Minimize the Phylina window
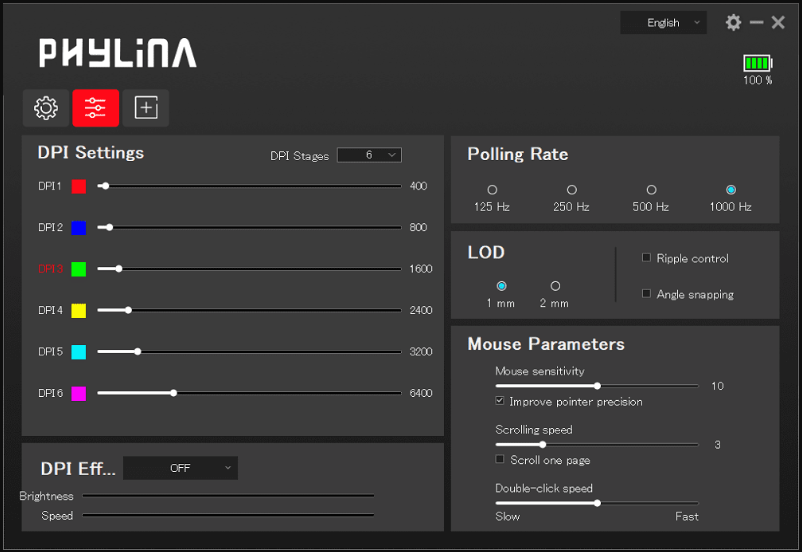Image resolution: width=802 pixels, height=552 pixels. pyautogui.click(x=757, y=22)
